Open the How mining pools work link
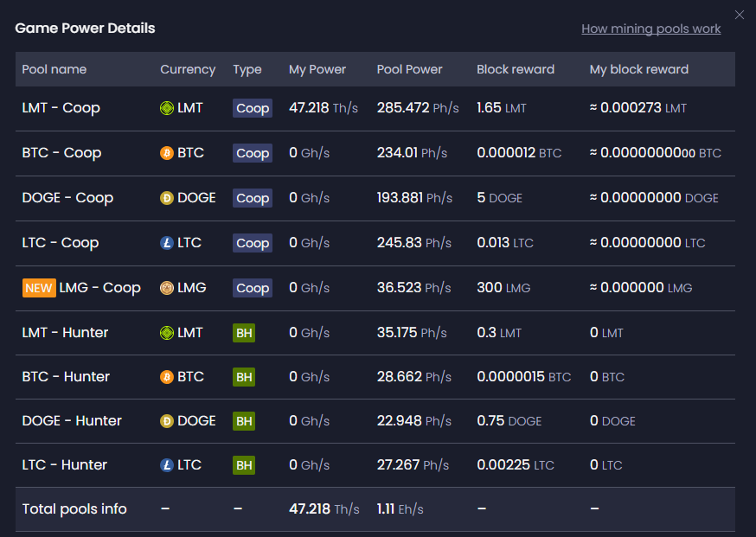 coord(650,29)
